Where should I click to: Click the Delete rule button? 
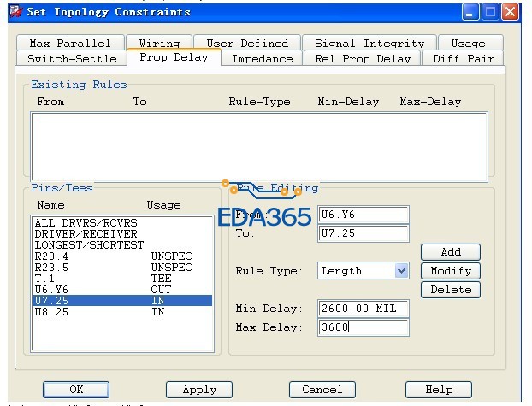(451, 290)
